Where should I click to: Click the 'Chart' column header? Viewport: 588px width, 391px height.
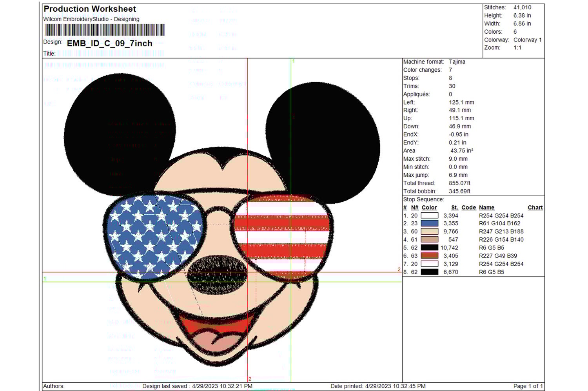535,208
